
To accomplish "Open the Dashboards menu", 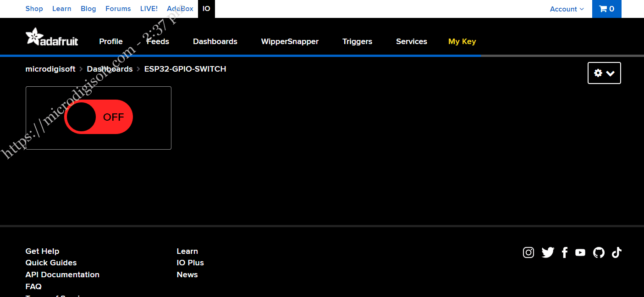I will coord(215,41).
